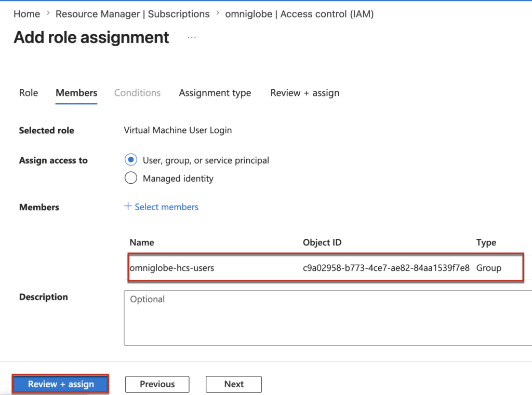Image resolution: width=532 pixels, height=395 pixels.
Task: Open the Members tab
Action: [x=76, y=93]
